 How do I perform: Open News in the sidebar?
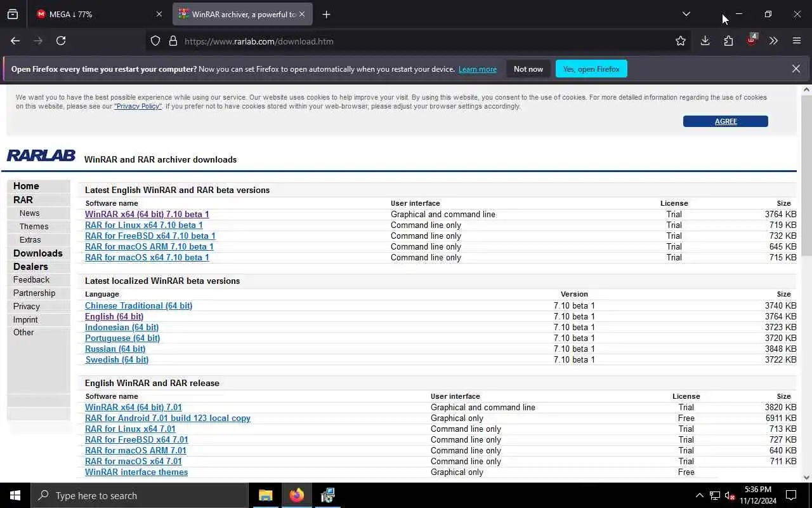29,213
